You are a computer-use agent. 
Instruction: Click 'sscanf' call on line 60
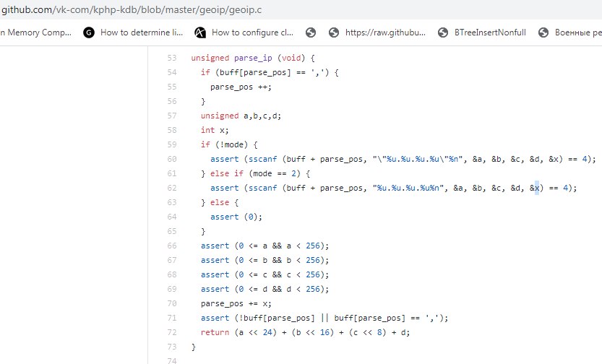[x=262, y=159]
